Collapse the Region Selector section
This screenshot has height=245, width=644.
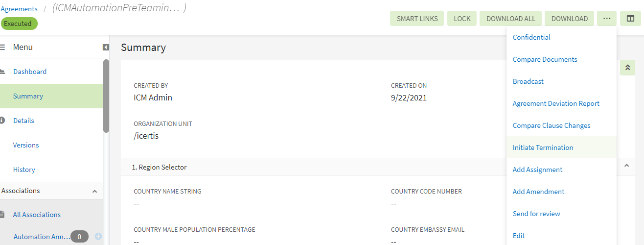point(626,167)
